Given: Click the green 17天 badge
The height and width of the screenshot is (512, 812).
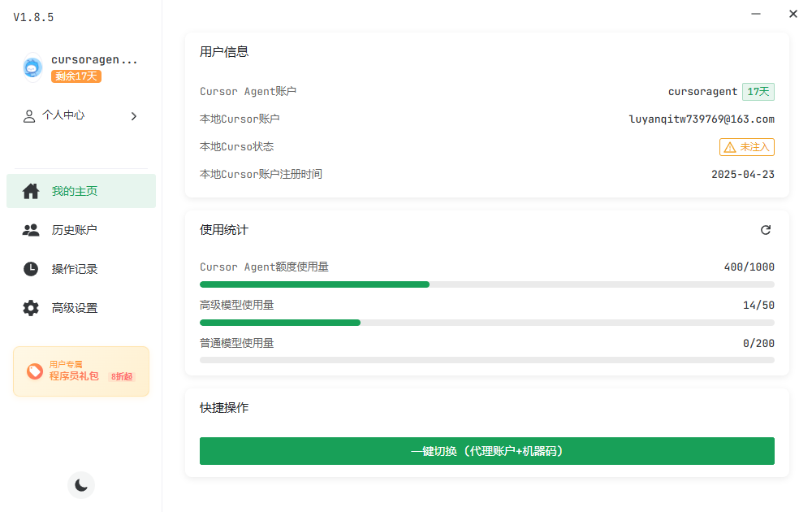Looking at the screenshot, I should [758, 92].
